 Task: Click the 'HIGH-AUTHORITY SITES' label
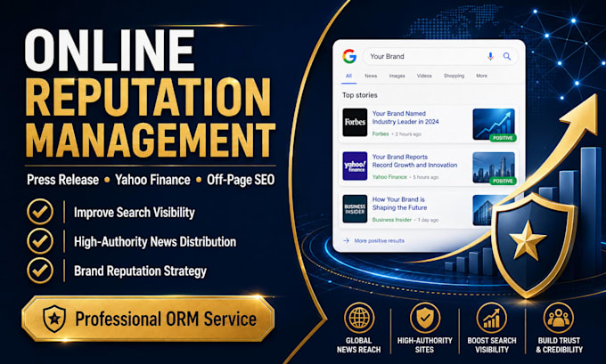pyautogui.click(x=425, y=345)
